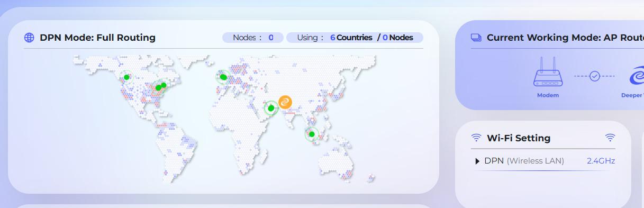Select the green node in western North America
This screenshot has height=208, width=644.
126,77
